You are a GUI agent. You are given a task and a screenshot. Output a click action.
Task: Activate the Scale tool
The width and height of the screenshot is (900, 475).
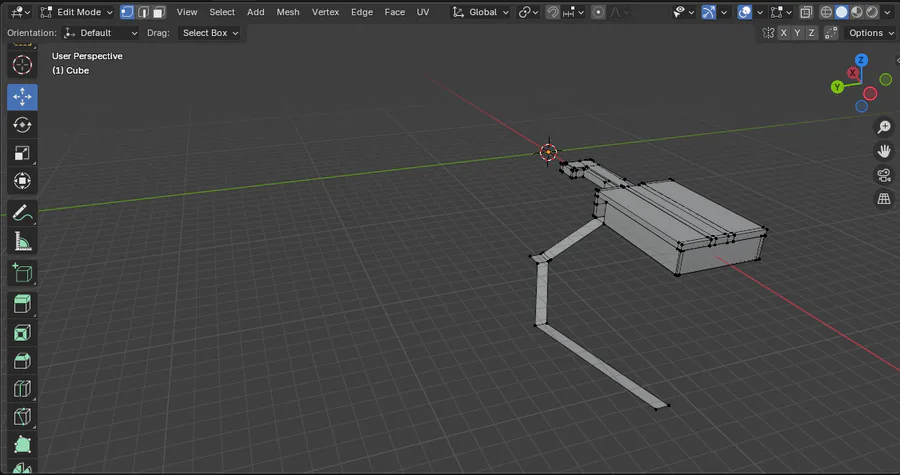click(x=22, y=153)
